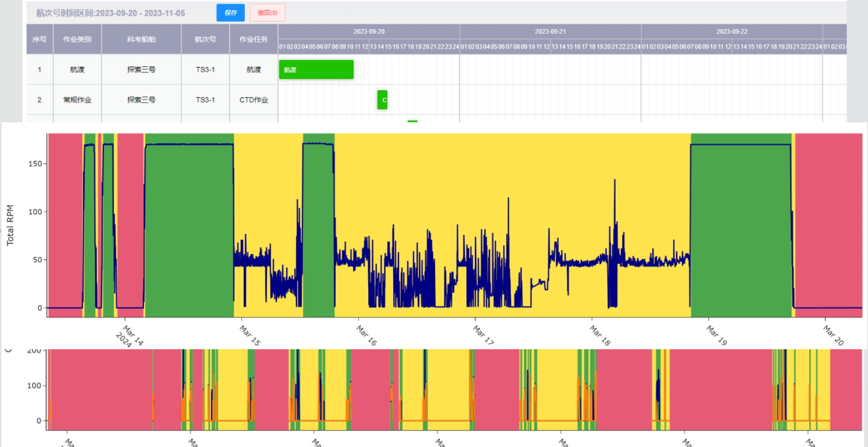Click the blue 保存 save button

[230, 13]
